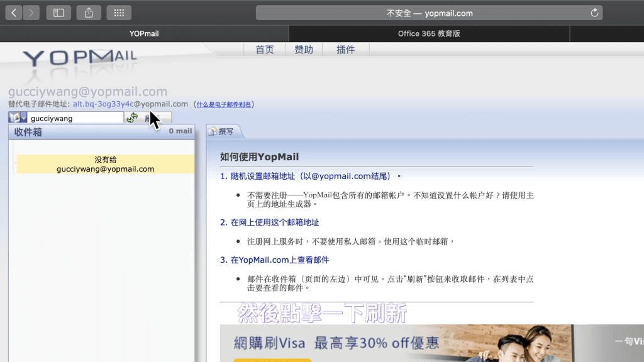The image size is (644, 362).
Task: Open the Safari share menu
Action: click(x=89, y=13)
